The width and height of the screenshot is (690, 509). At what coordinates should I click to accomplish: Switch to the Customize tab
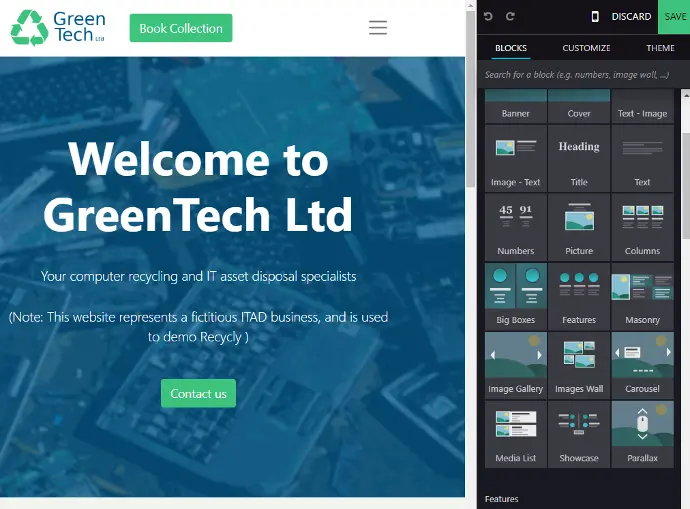point(586,48)
